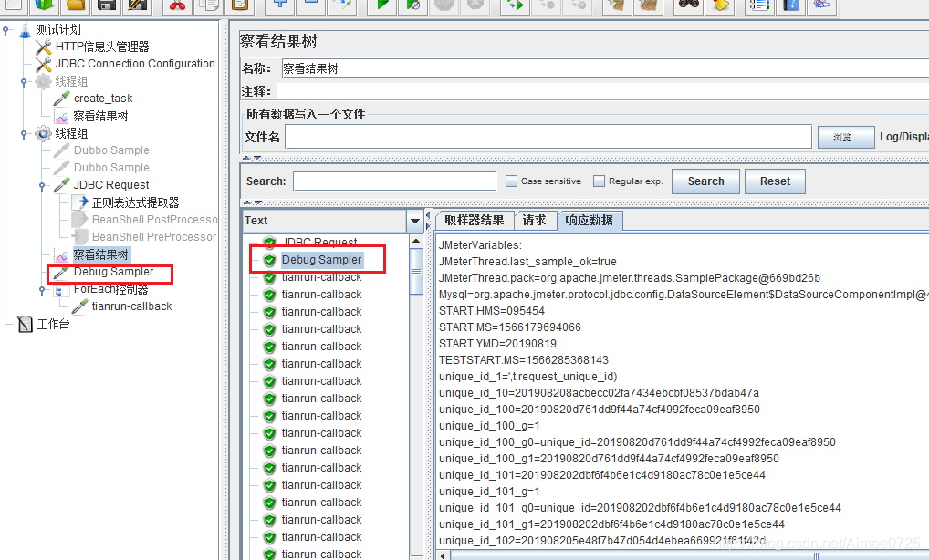Click the highlighted 察看结果树 graph icon
Viewport: 929px width, 560px height.
tap(62, 255)
